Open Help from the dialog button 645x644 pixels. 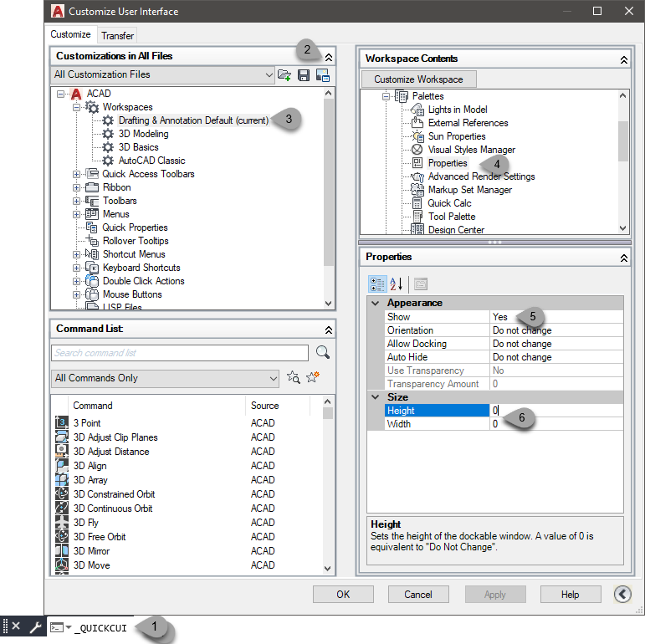pos(571,595)
